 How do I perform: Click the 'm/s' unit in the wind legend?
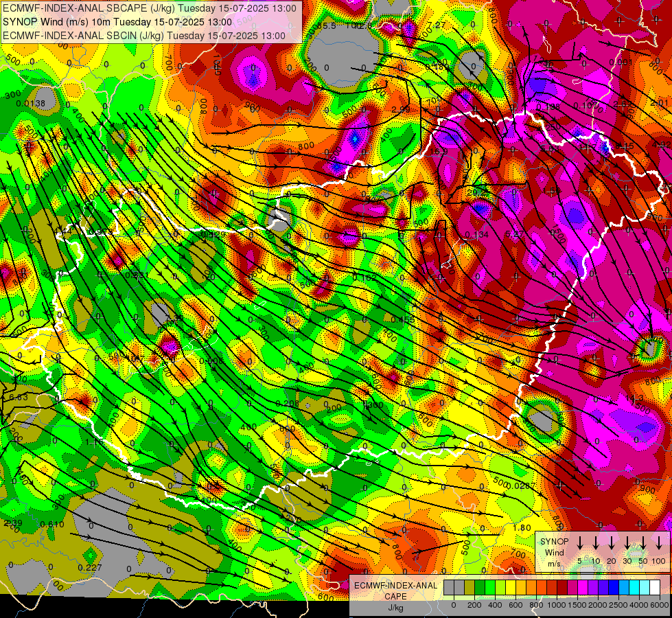(554, 564)
